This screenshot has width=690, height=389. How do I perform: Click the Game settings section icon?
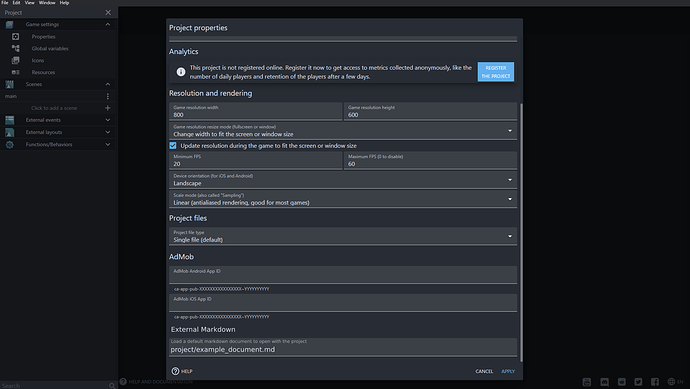click(9, 25)
